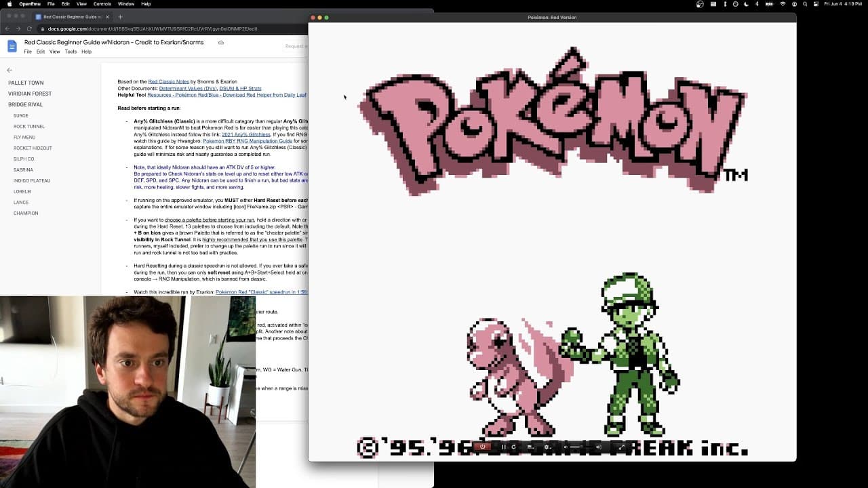The width and height of the screenshot is (868, 488).
Task: Pause the Pokémon Red emulation
Action: [x=504, y=447]
